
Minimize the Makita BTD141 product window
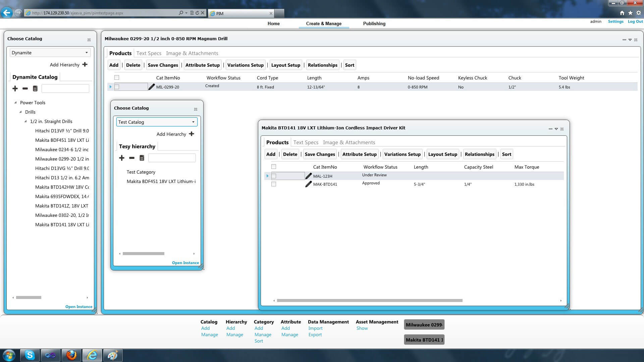coord(550,129)
